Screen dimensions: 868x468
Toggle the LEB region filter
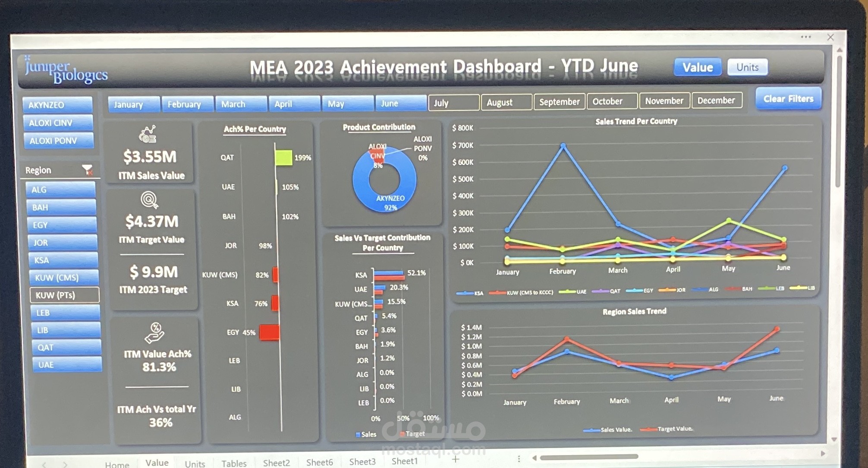(x=65, y=313)
